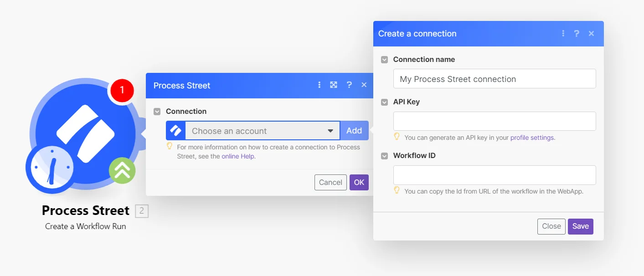Click the Connection name input field
644x276 pixels.
tap(495, 79)
